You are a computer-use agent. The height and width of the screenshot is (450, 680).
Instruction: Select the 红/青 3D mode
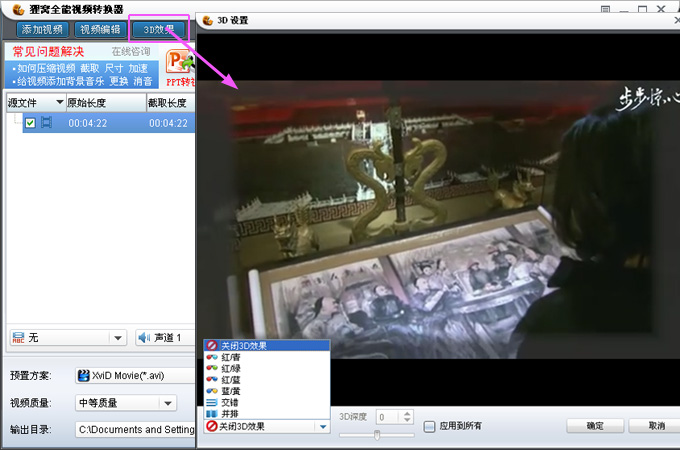[x=267, y=357]
